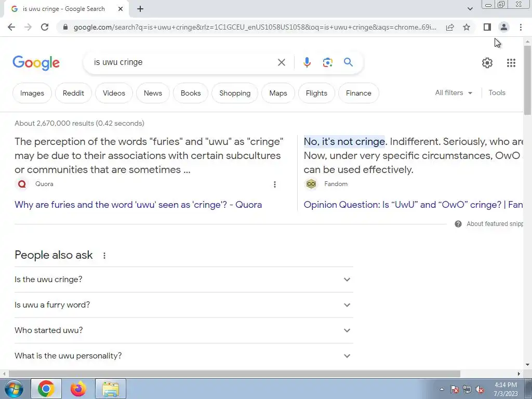The image size is (532, 399).
Task: Switch to Maps results
Action: (278, 93)
